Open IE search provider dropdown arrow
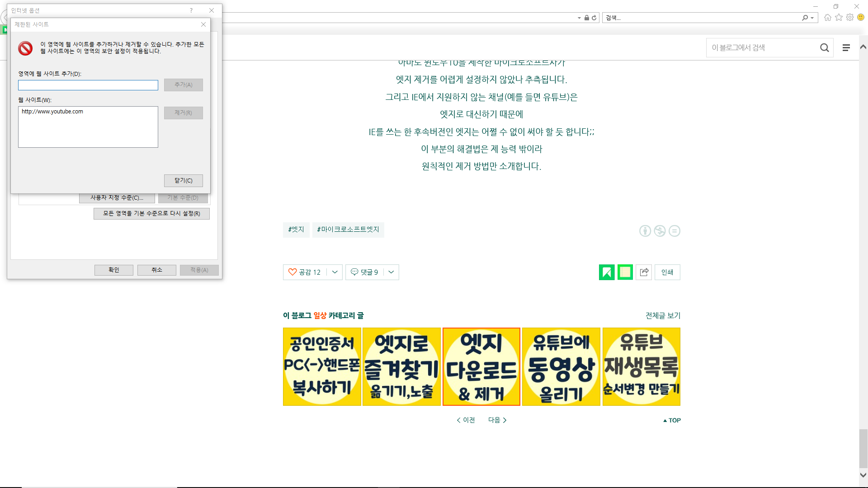 pos(812,18)
